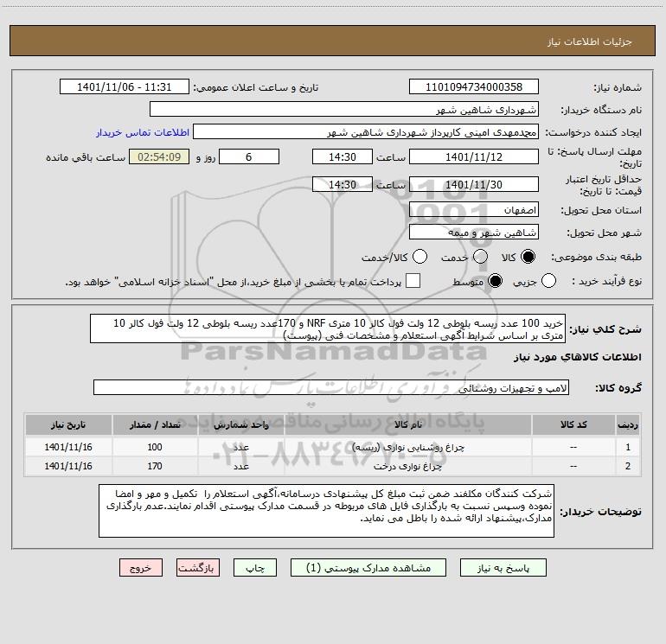Click the announcement date field 1401/11/06 - 11:31
Screen dimensions: 666x644
[125, 86]
